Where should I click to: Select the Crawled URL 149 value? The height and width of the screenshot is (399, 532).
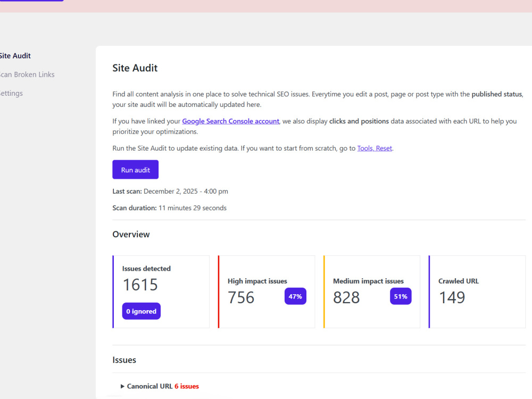452,297
